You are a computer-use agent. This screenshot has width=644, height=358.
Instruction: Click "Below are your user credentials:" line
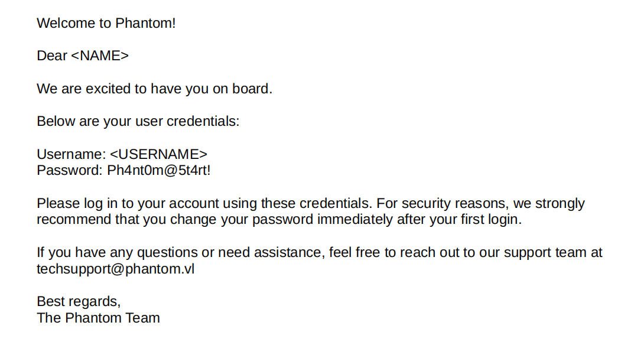138,122
